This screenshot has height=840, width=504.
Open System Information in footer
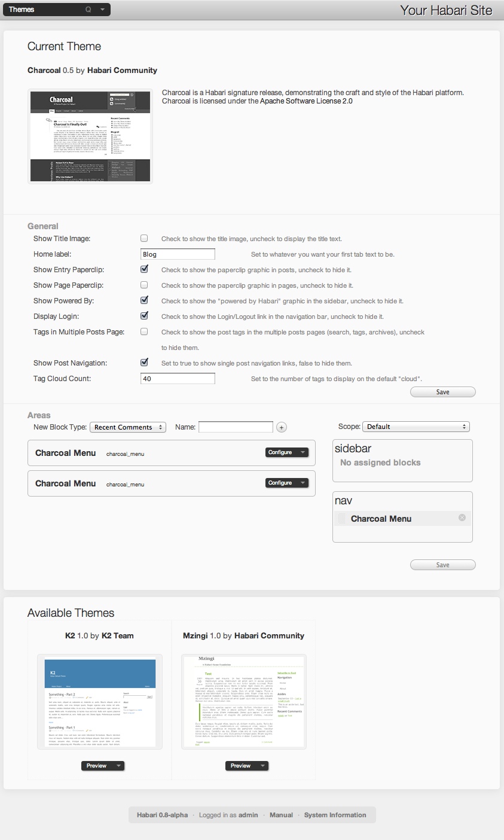335,815
